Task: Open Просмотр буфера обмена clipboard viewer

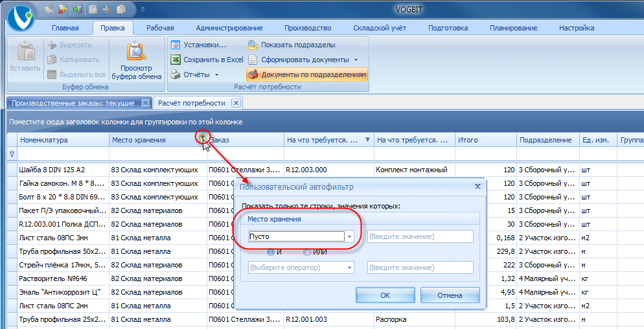Action: [x=137, y=62]
